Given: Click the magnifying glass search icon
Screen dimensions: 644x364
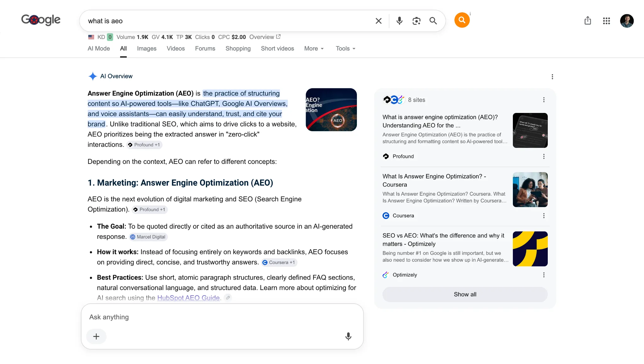Looking at the screenshot, I should point(433,21).
